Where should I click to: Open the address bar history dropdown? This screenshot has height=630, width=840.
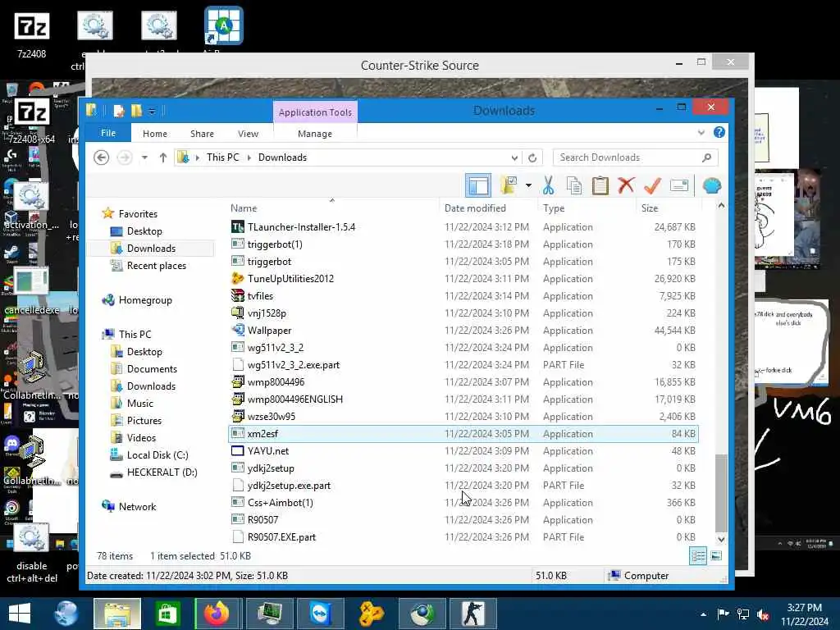(514, 158)
